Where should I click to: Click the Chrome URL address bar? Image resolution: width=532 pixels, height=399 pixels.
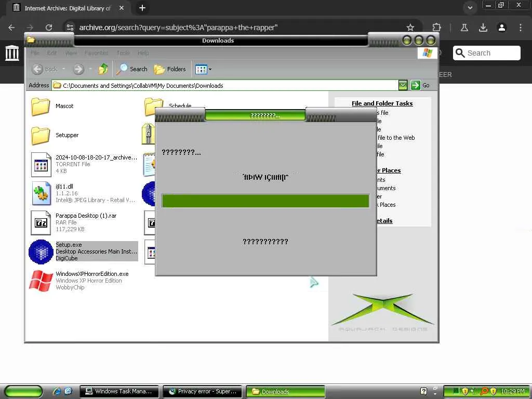pyautogui.click(x=237, y=28)
